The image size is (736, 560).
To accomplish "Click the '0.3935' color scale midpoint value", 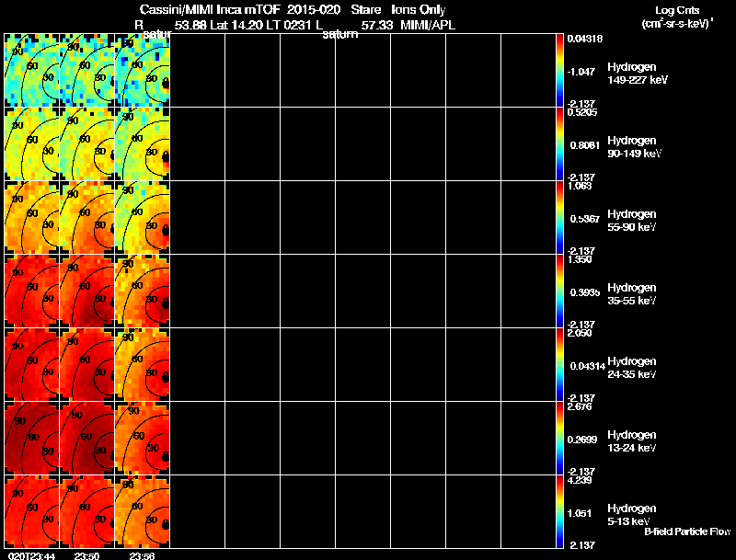I will (x=585, y=292).
